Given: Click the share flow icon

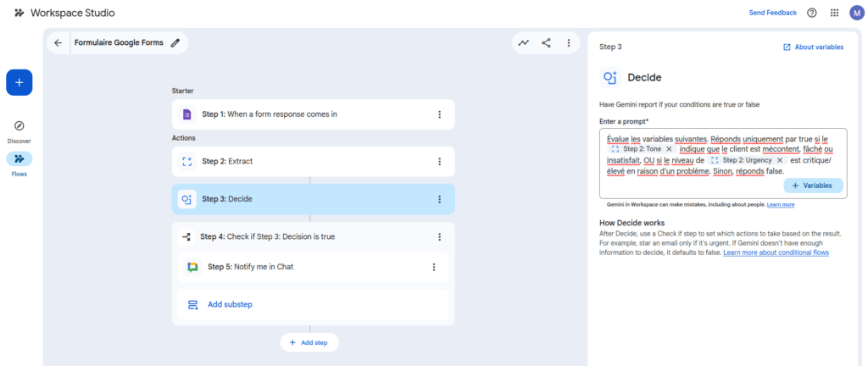Looking at the screenshot, I should (546, 43).
